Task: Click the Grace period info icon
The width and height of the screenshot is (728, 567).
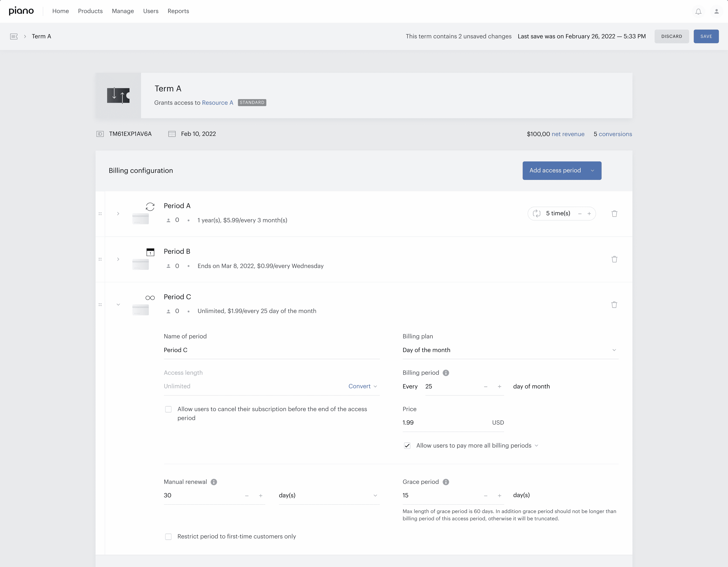Action: [446, 482]
